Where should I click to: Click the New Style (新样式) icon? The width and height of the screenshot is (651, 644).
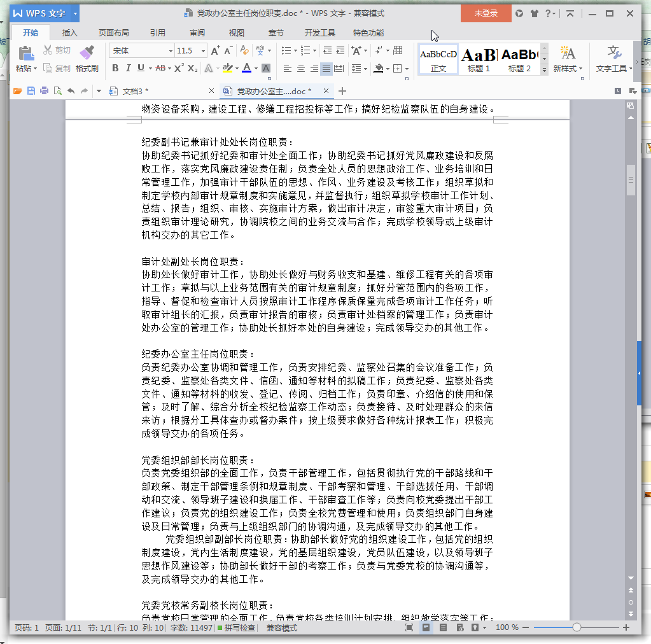pos(568,53)
